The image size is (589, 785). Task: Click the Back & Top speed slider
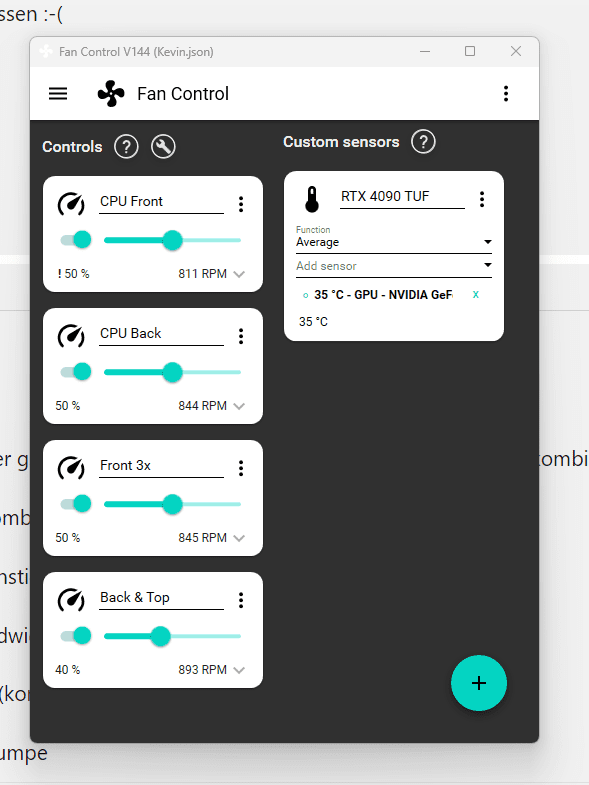click(172, 636)
